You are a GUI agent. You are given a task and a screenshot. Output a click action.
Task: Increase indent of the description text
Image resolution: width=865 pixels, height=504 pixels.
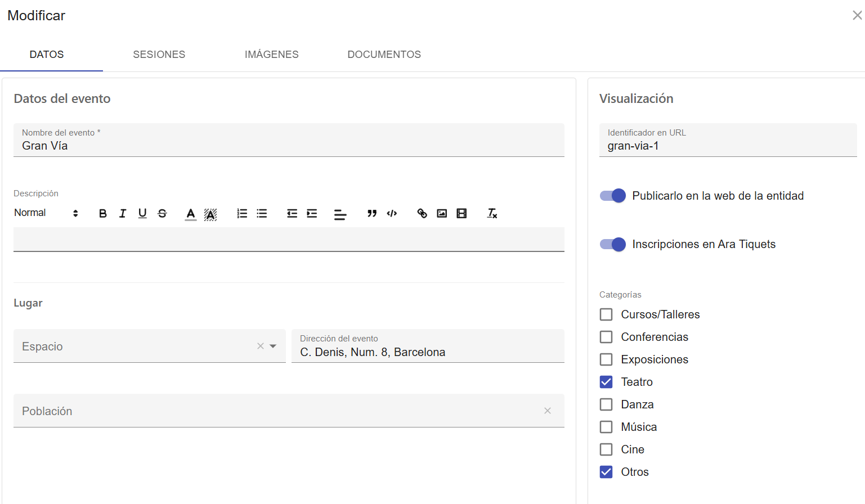312,213
